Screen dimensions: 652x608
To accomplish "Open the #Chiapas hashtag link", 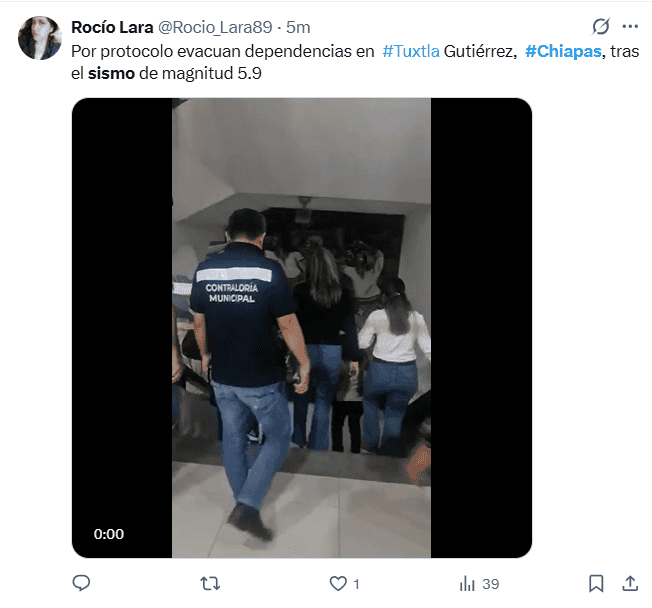I will [x=563, y=52].
